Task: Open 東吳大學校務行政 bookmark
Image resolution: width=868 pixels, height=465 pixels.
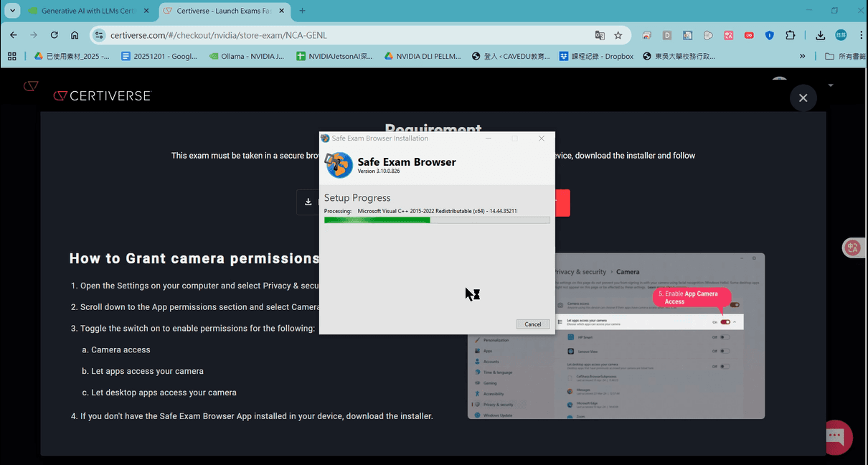Action: pos(679,56)
